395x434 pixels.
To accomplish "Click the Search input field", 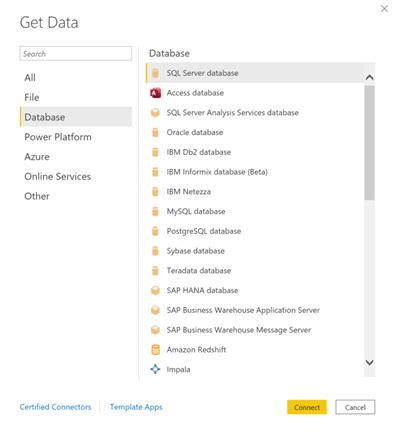I will [76, 54].
